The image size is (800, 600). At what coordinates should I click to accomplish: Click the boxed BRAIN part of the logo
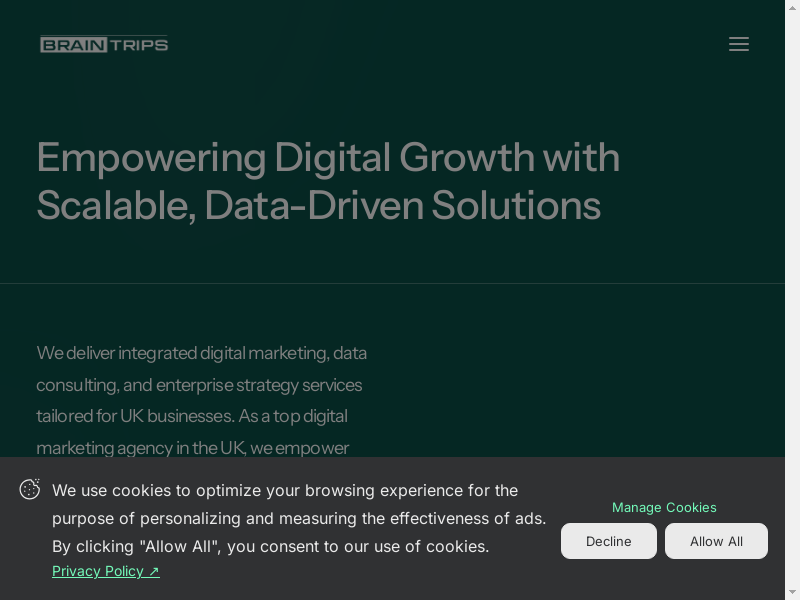73,44
